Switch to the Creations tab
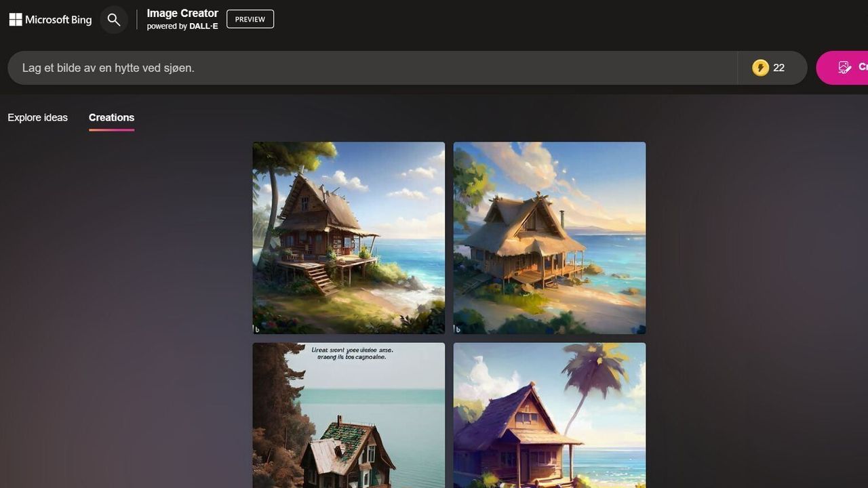868x488 pixels. [x=111, y=117]
